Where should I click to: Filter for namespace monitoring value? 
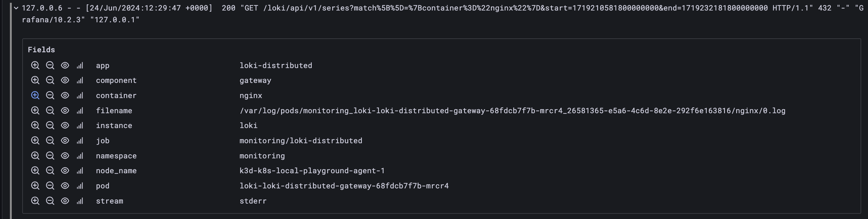coord(35,156)
